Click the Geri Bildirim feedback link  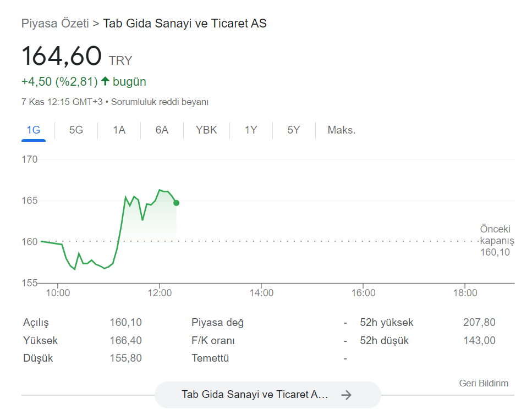pyautogui.click(x=484, y=383)
